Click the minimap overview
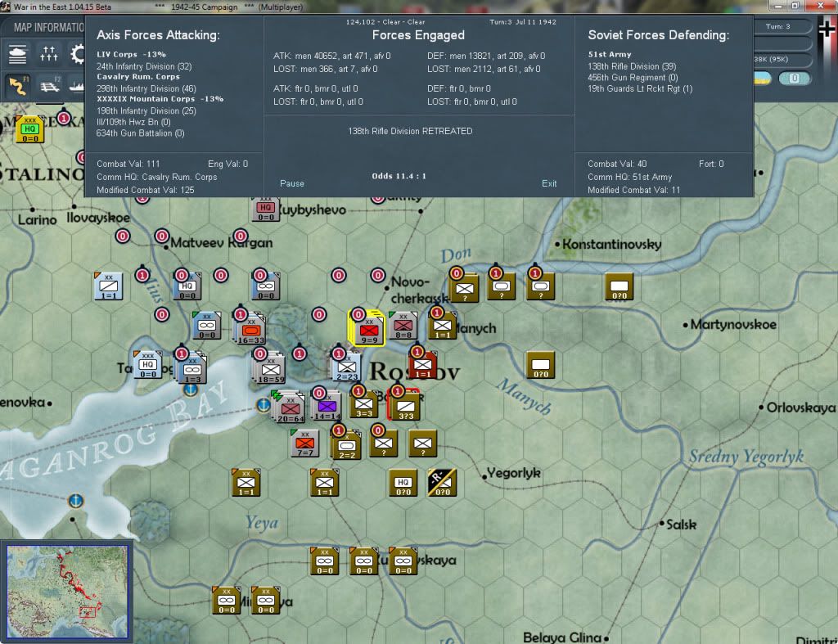 coord(67,592)
